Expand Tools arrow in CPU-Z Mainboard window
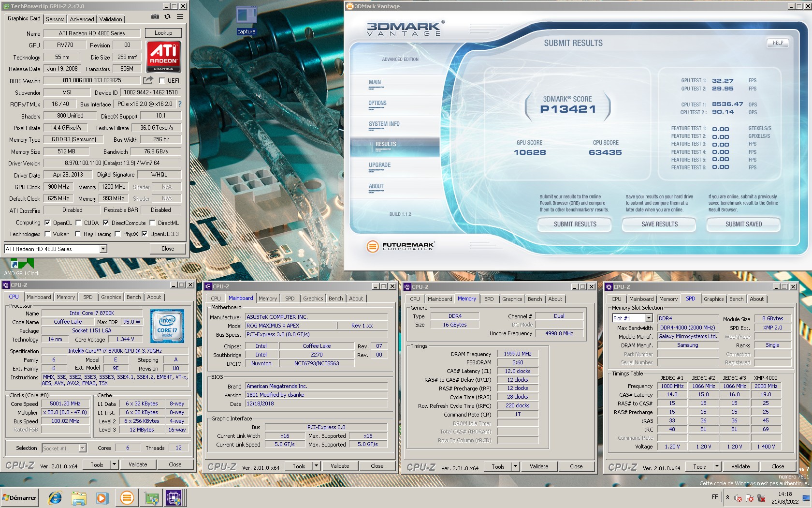The image size is (812, 508). click(316, 466)
